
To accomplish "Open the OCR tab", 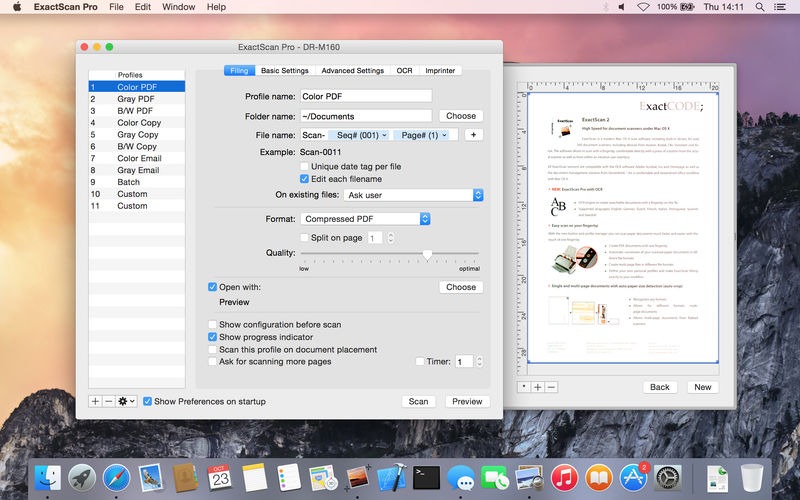I will (404, 71).
